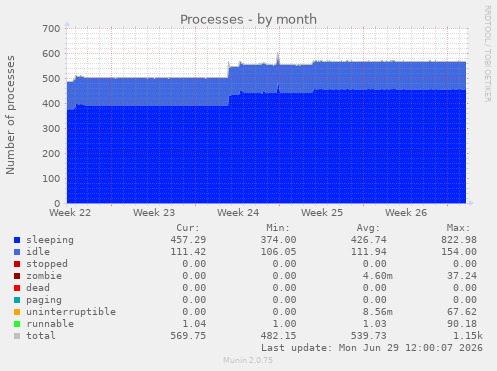Click the 'Week 25' axis label
Screen dimensions: 497x371
point(322,213)
